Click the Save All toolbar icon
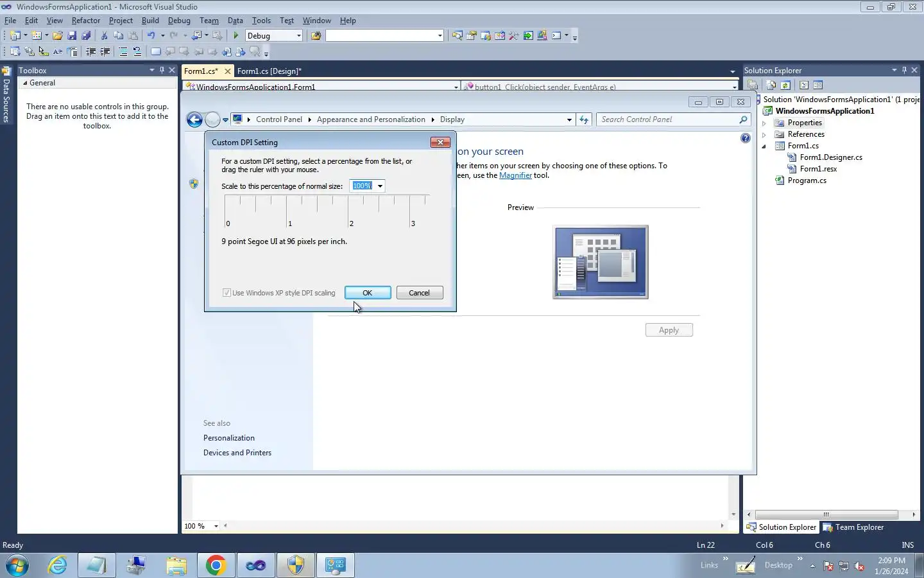The height and width of the screenshot is (578, 924). pyautogui.click(x=86, y=36)
